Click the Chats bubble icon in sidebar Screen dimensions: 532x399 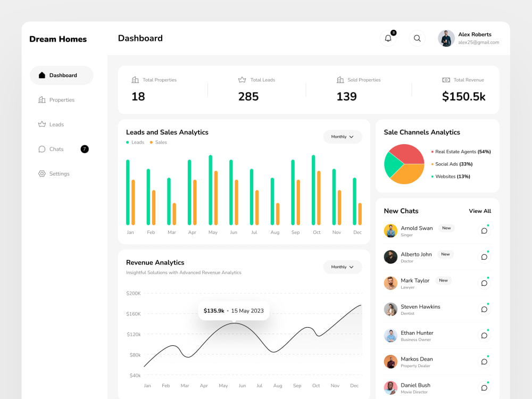point(41,149)
